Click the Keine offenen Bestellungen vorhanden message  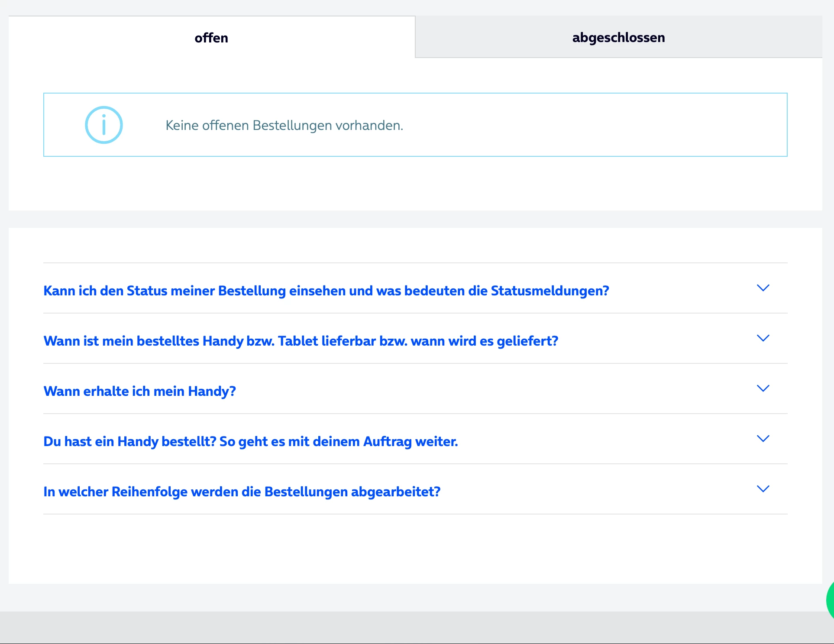point(284,125)
